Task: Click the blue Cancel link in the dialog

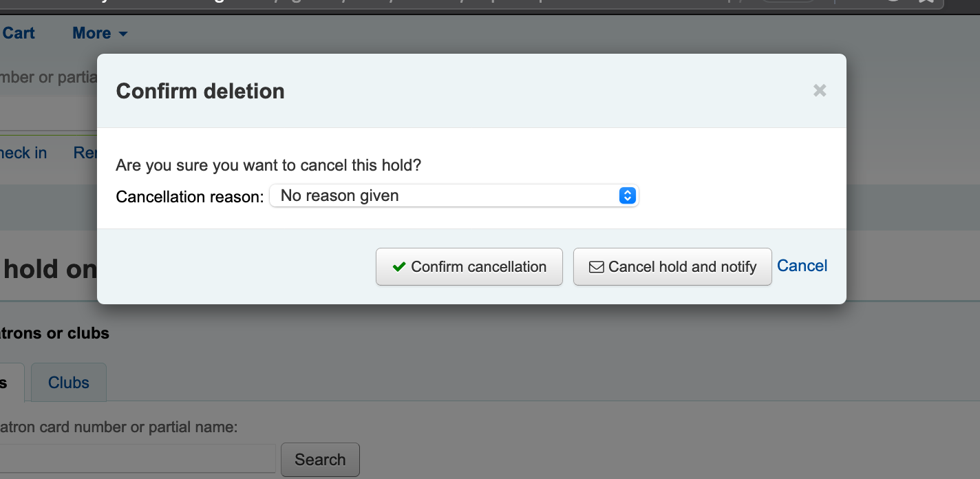Action: (x=802, y=266)
